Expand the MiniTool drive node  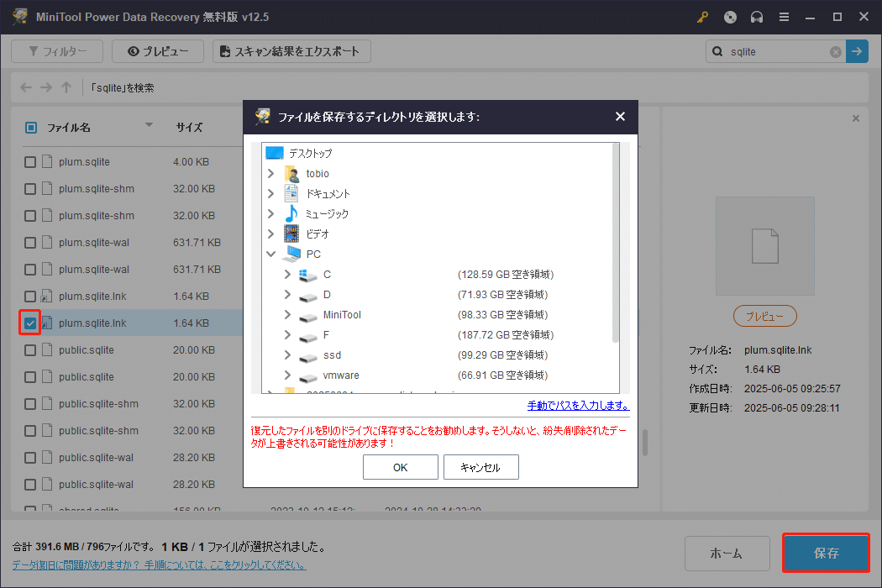coord(286,314)
